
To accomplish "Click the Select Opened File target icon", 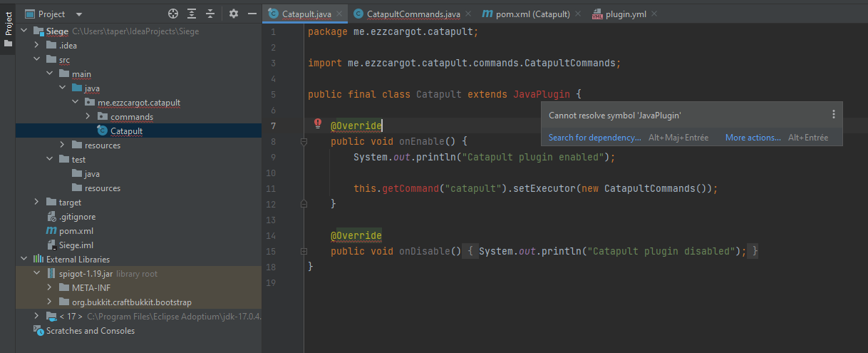I will tap(172, 14).
